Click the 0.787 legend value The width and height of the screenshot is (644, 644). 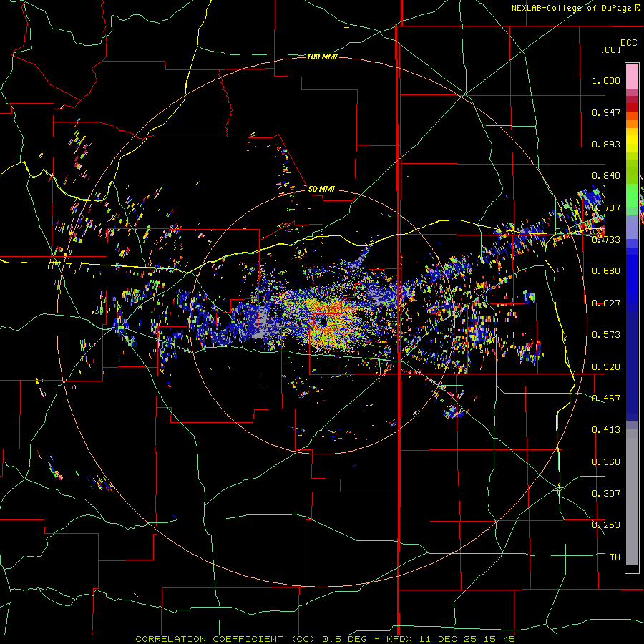pyautogui.click(x=606, y=208)
